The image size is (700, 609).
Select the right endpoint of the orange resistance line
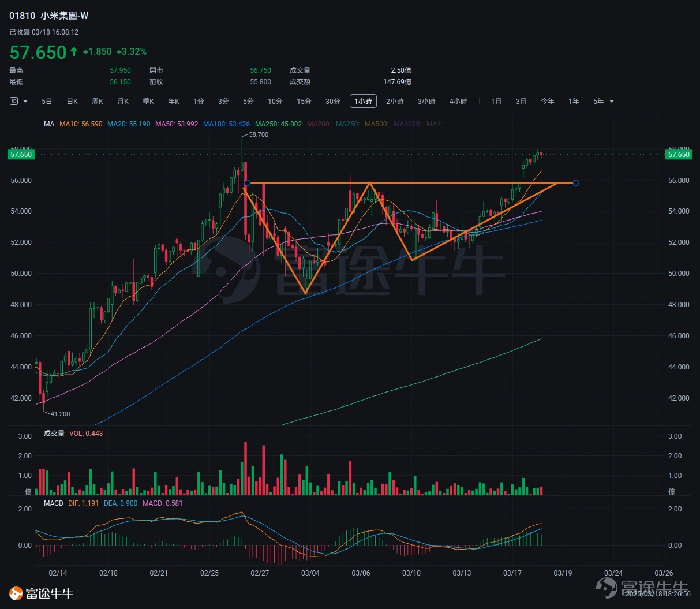[x=575, y=183]
